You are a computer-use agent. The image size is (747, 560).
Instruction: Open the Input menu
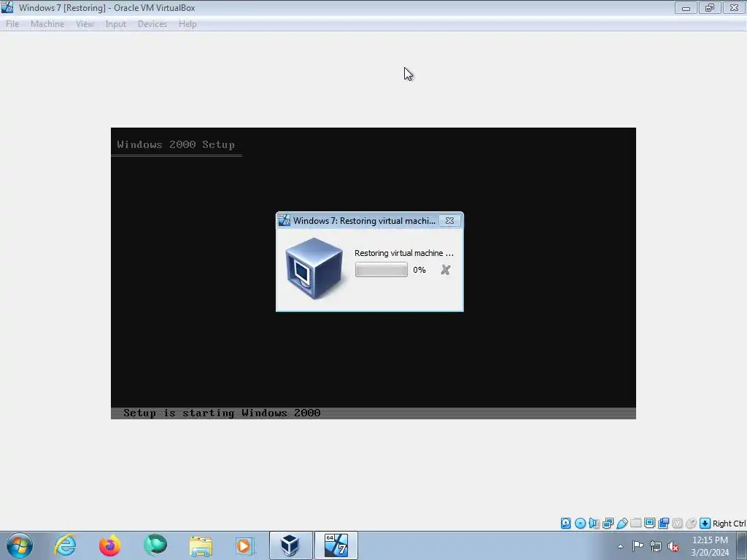click(x=116, y=24)
